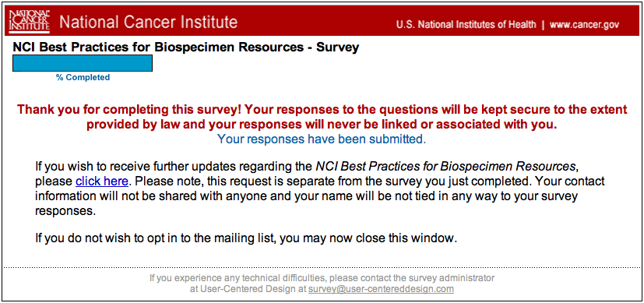
Task: Select the National Cancer Institute header title
Action: 148,22
